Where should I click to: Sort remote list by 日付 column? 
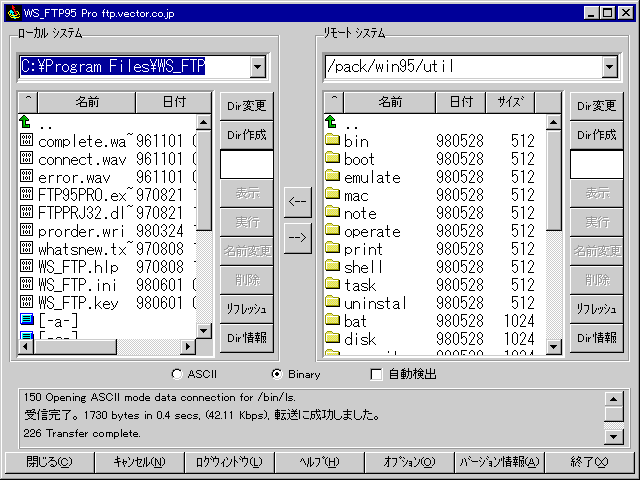click(x=461, y=102)
